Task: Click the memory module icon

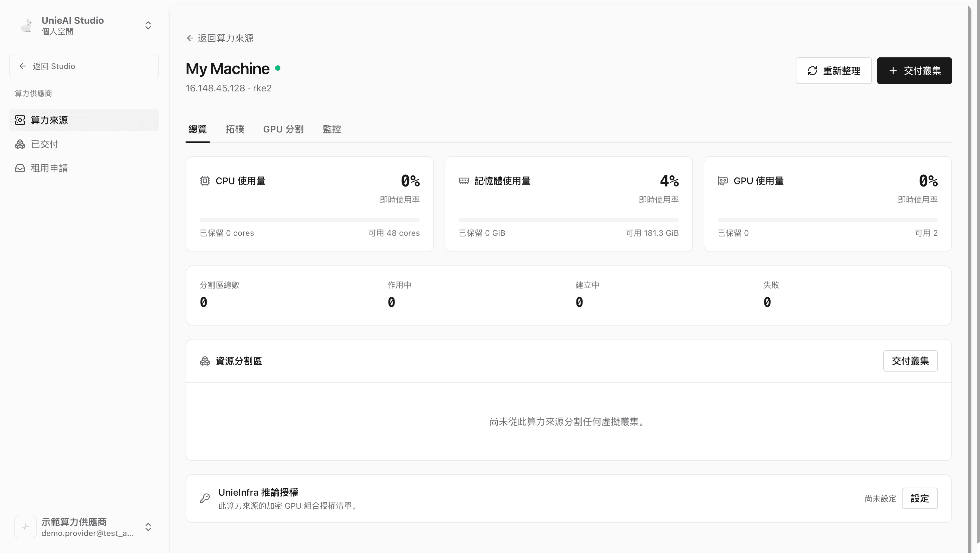Action: click(x=464, y=181)
